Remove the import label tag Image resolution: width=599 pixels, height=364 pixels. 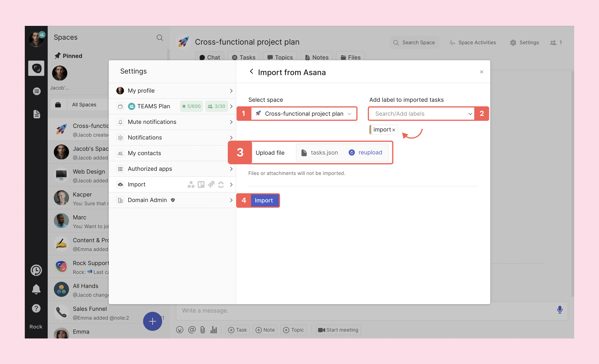(x=394, y=130)
